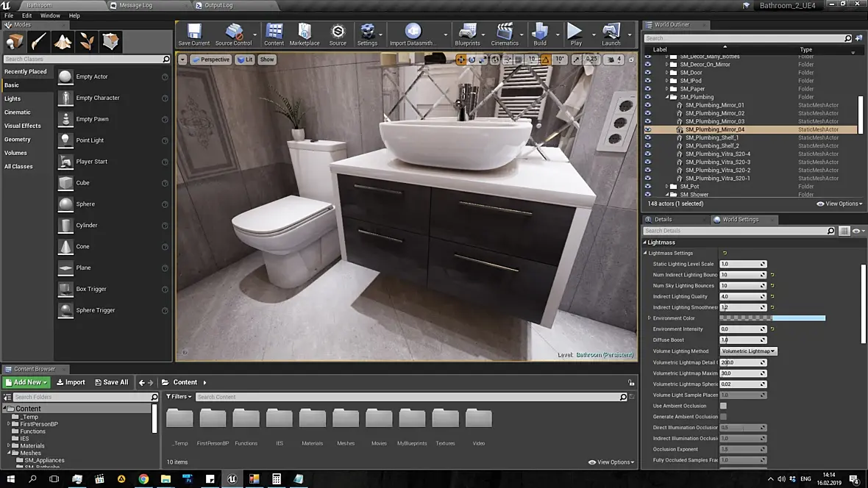Click the Import Datasmith icon

coord(413,34)
